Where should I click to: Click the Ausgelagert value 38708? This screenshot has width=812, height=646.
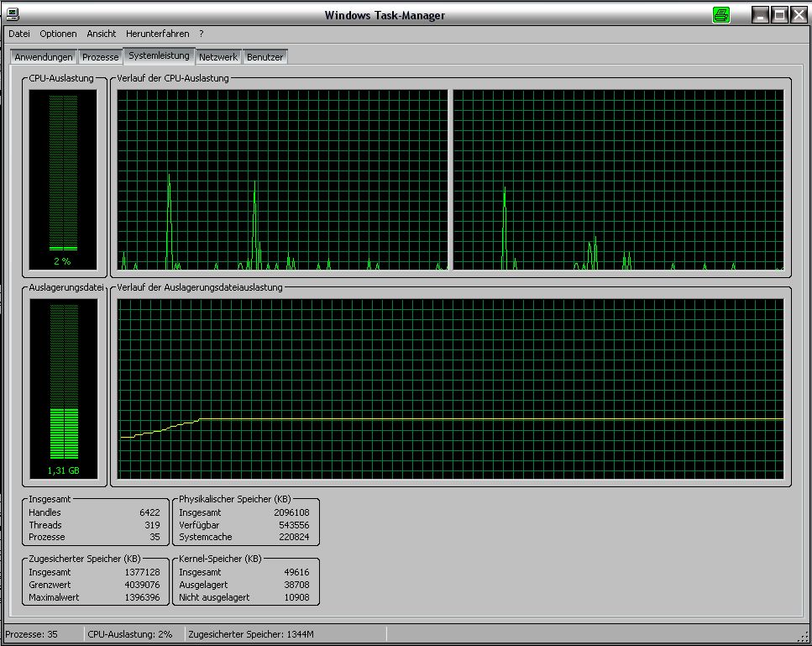(x=296, y=585)
